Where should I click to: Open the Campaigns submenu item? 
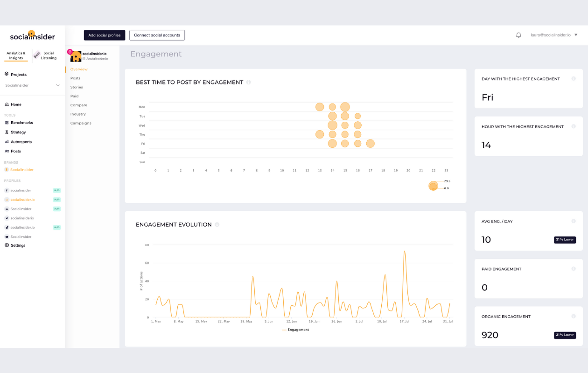coord(81,123)
